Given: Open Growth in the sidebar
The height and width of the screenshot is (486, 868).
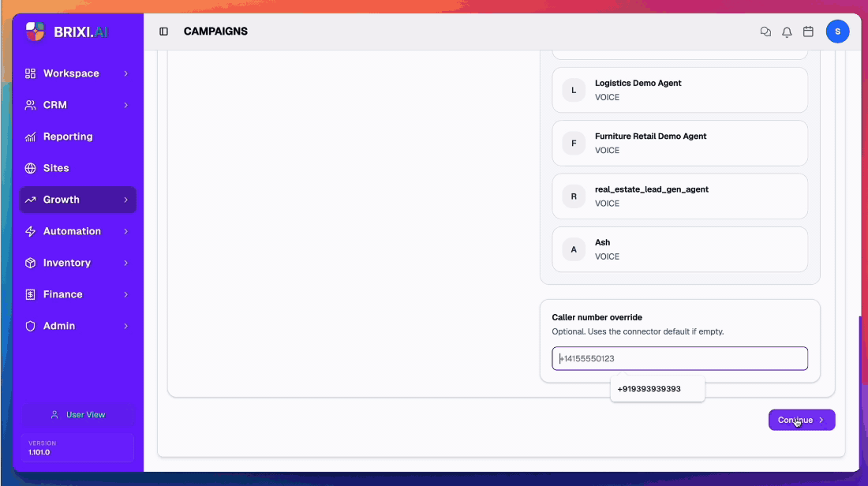Looking at the screenshot, I should (x=78, y=200).
